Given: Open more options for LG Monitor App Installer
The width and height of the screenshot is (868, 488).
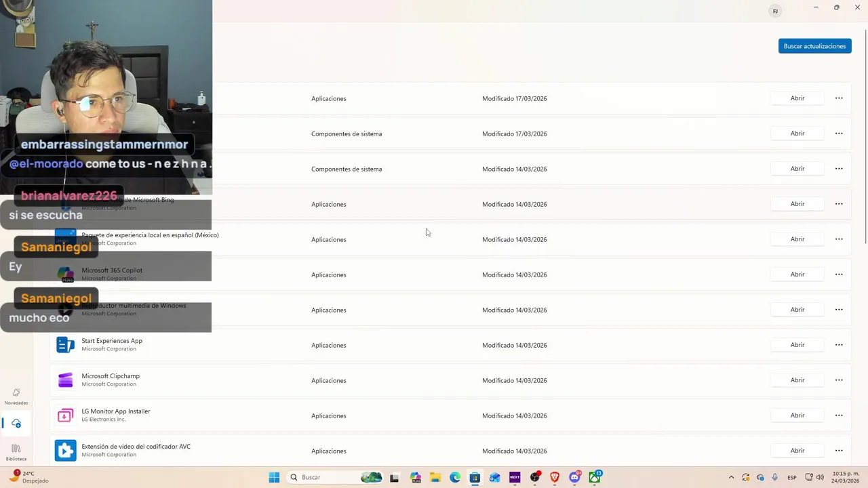Looking at the screenshot, I should [x=839, y=415].
